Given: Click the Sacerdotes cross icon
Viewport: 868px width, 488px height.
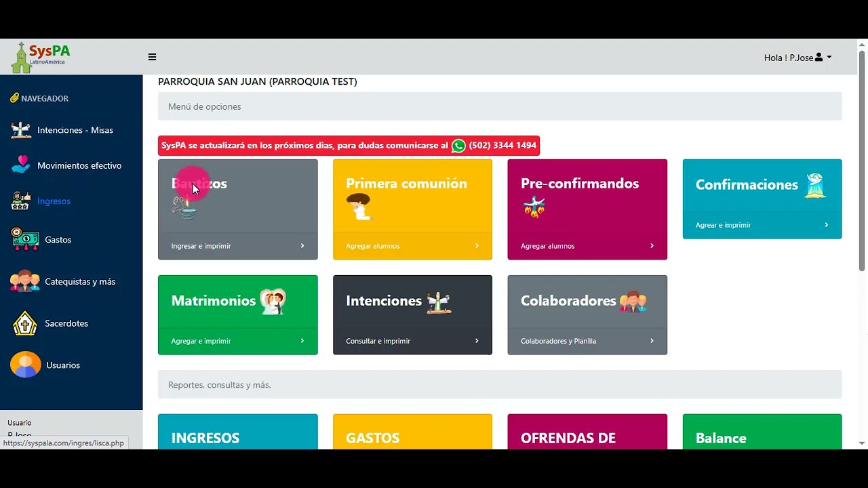Looking at the screenshot, I should [25, 323].
